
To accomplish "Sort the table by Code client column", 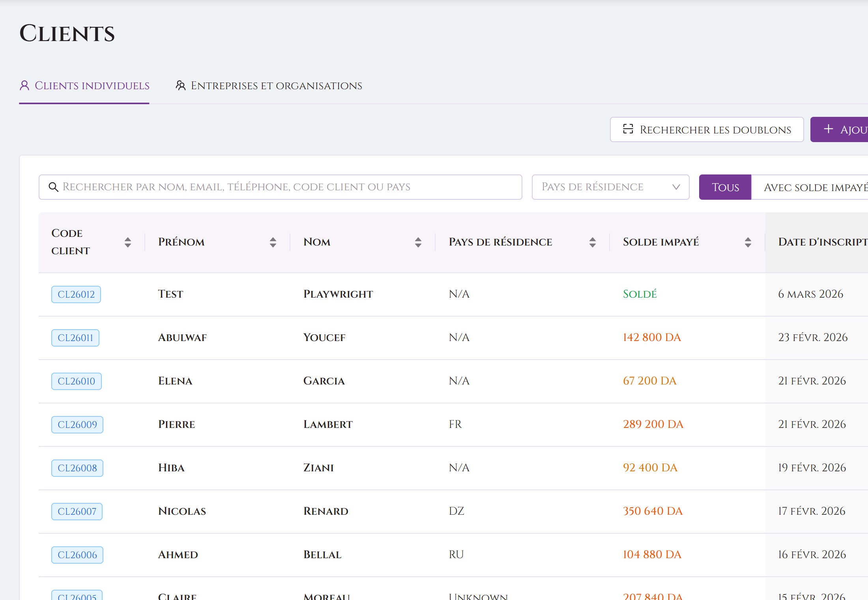I will click(x=128, y=242).
